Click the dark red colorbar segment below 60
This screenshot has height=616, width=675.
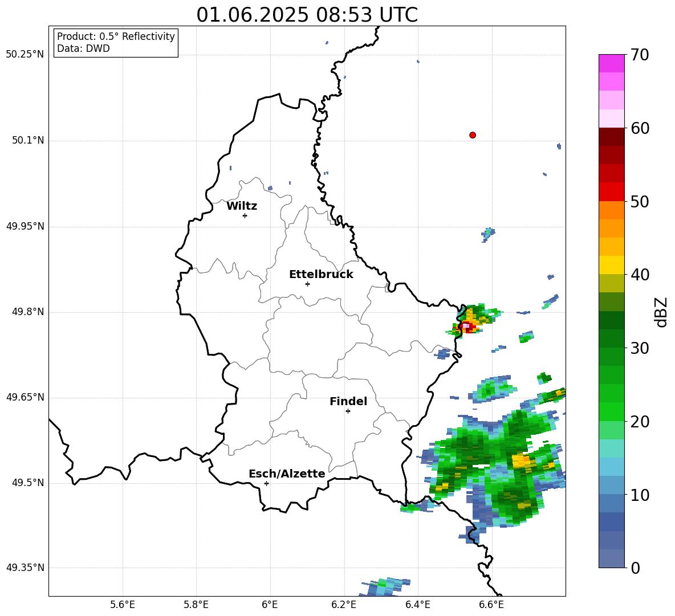(611, 137)
